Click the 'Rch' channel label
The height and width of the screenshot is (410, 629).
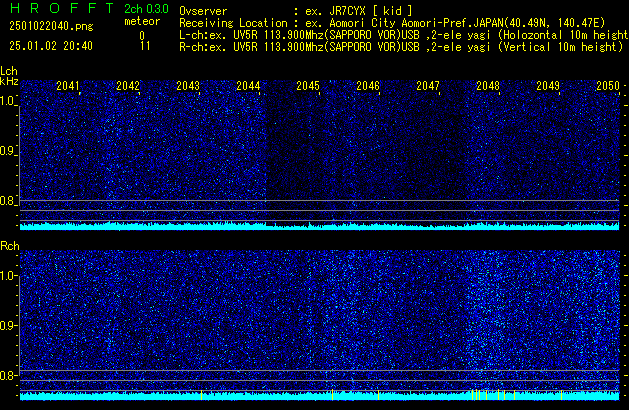(x=10, y=246)
